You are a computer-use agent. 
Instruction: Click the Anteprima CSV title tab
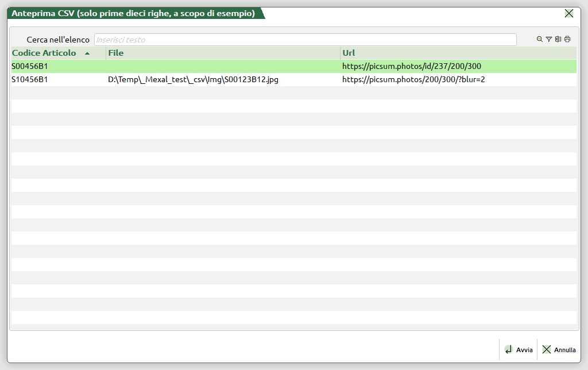click(133, 13)
